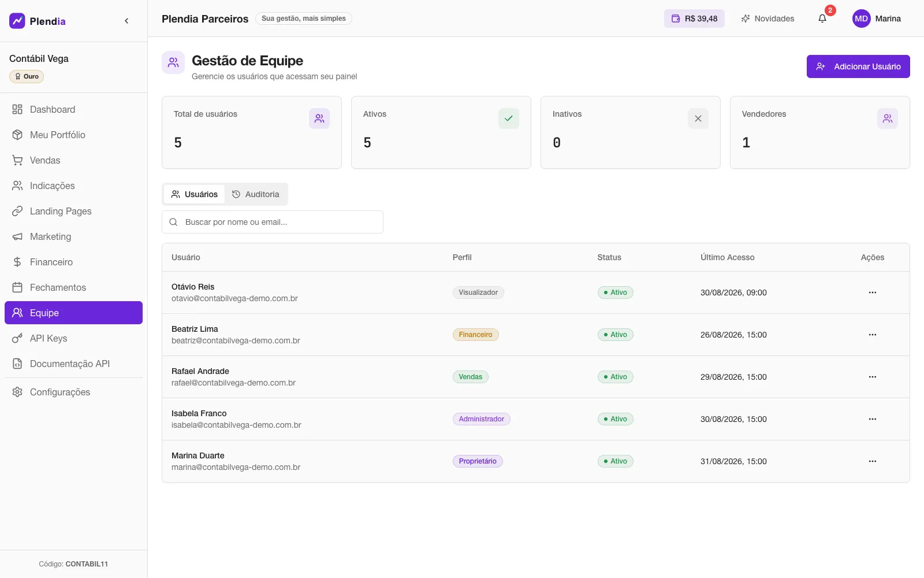
Task: Click Rafael Andrade's Ativo status badge
Action: pyautogui.click(x=616, y=377)
